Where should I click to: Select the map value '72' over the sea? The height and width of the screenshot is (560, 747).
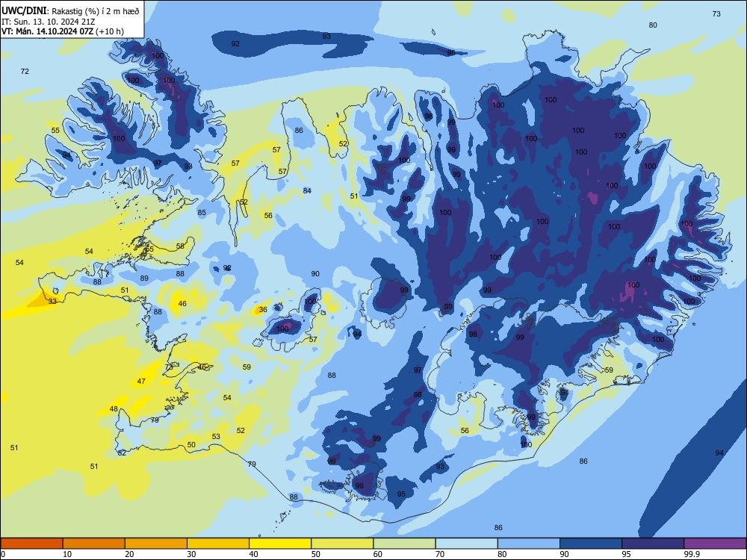click(25, 72)
